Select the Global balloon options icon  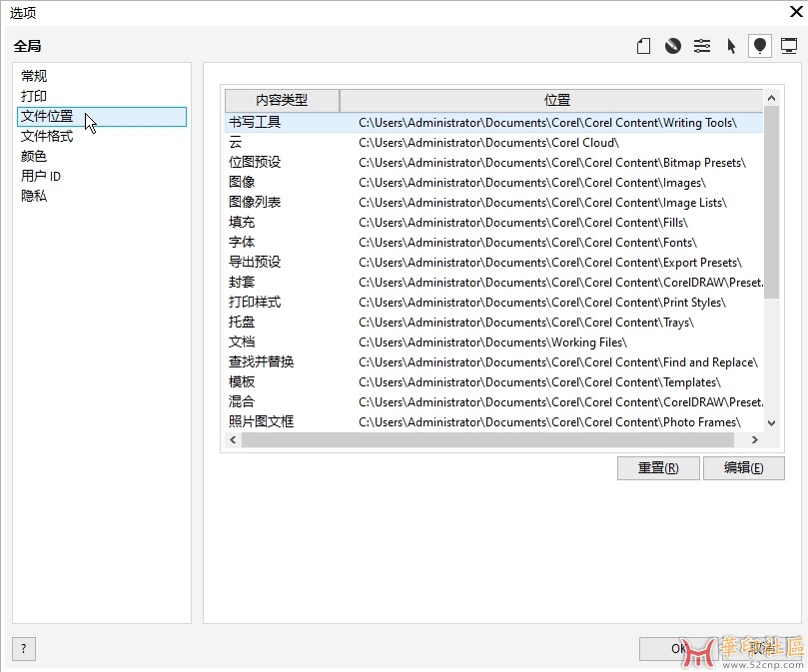click(x=760, y=46)
